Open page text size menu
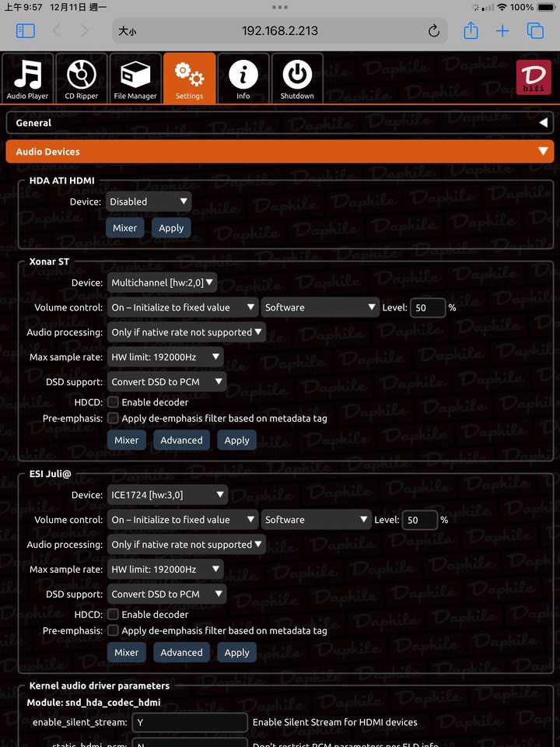The width and height of the screenshot is (560, 747). pos(127,31)
